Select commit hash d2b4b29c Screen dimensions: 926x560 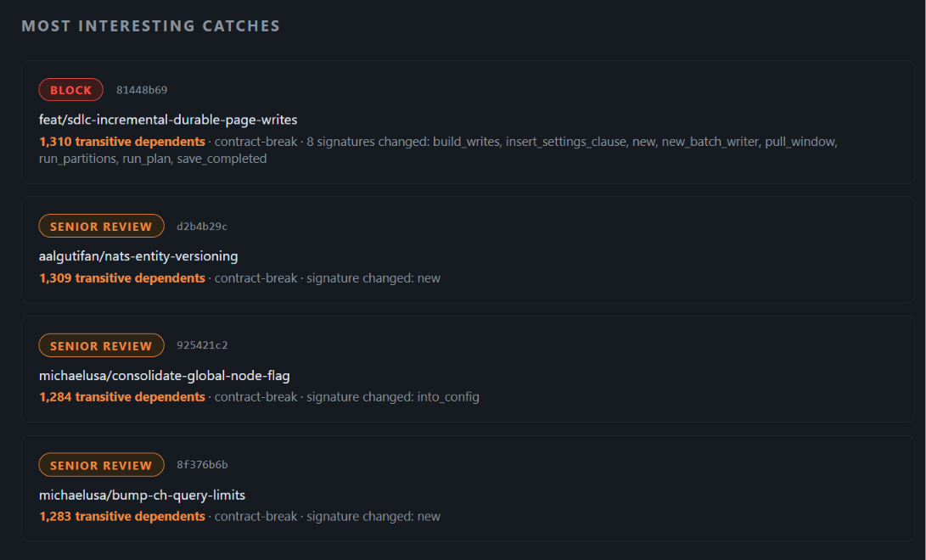coord(202,226)
